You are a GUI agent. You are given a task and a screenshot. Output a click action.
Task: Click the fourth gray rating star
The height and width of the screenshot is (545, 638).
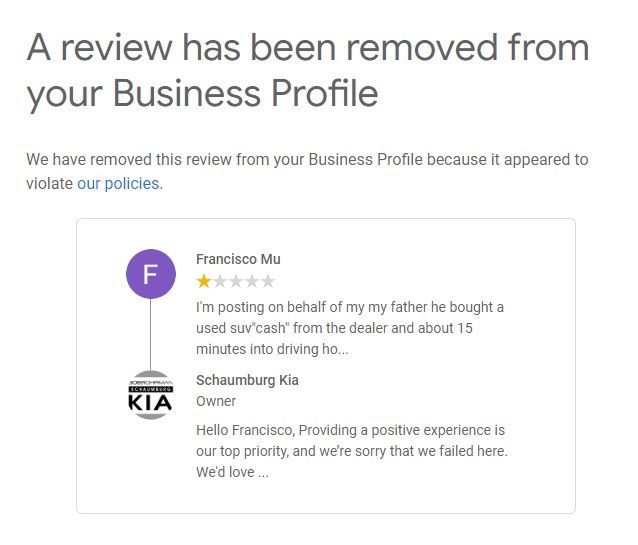tap(252, 282)
